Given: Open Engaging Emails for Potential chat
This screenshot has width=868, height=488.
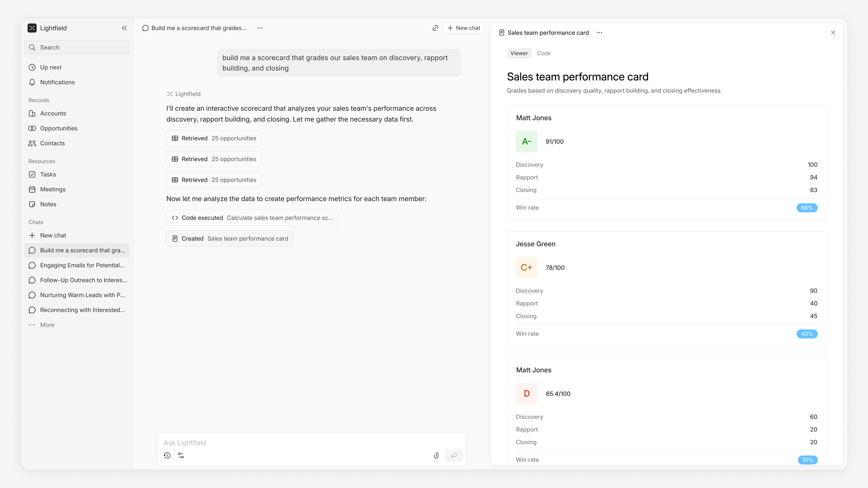Looking at the screenshot, I should [82, 265].
